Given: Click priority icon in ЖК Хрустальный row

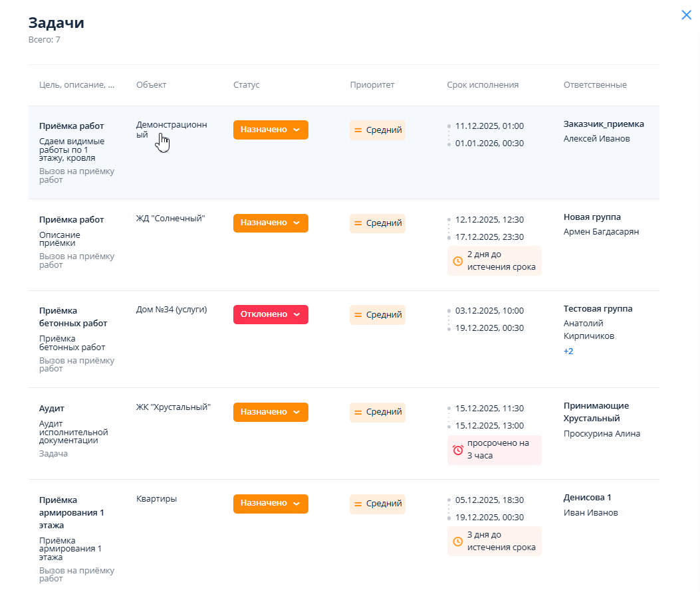Looking at the screenshot, I should click(x=358, y=412).
